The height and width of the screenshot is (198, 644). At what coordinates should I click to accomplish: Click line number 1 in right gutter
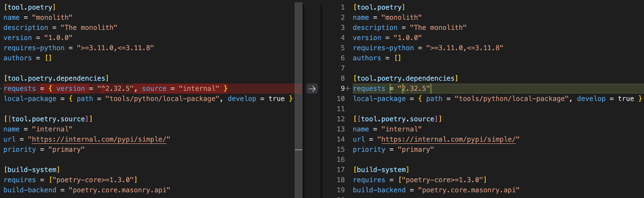point(343,7)
